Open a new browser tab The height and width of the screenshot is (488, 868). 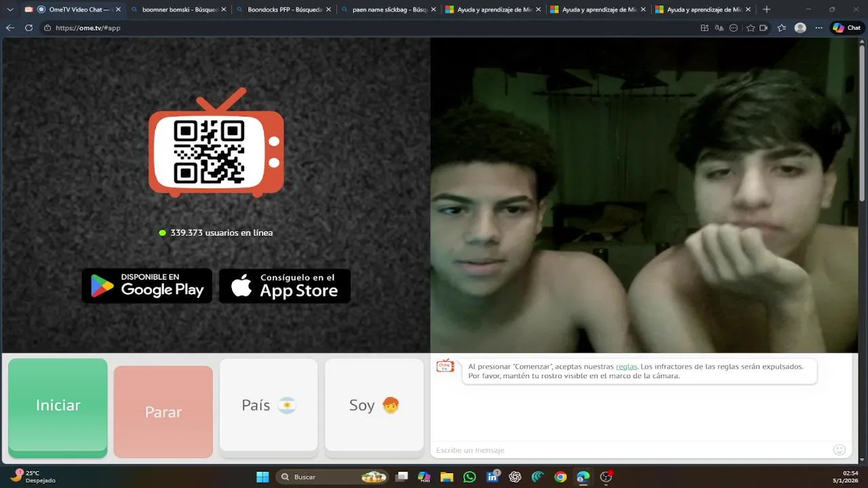click(766, 9)
